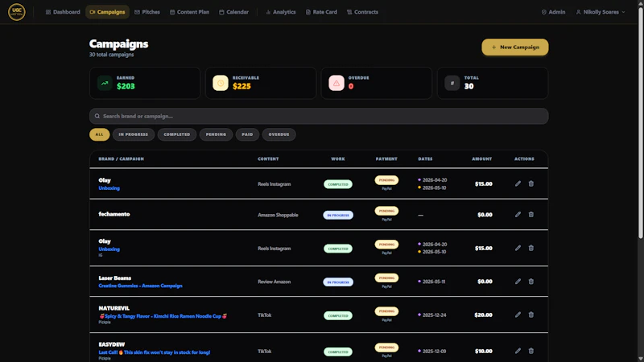The width and height of the screenshot is (644, 362).
Task: Expand the Nikolly Soares user menu
Action: click(601, 12)
